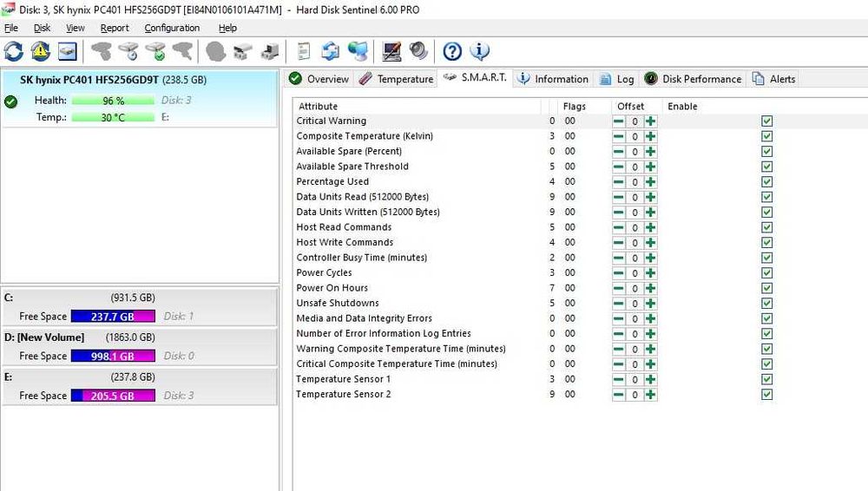Image resolution: width=868 pixels, height=491 pixels.
Task: Click the Temp. 30 °C bar
Action: pyautogui.click(x=113, y=117)
